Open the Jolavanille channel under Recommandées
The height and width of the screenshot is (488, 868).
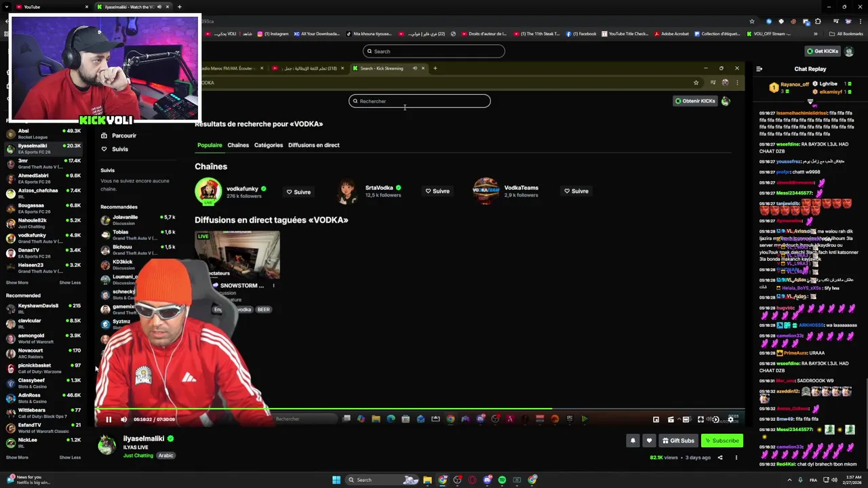(138, 220)
